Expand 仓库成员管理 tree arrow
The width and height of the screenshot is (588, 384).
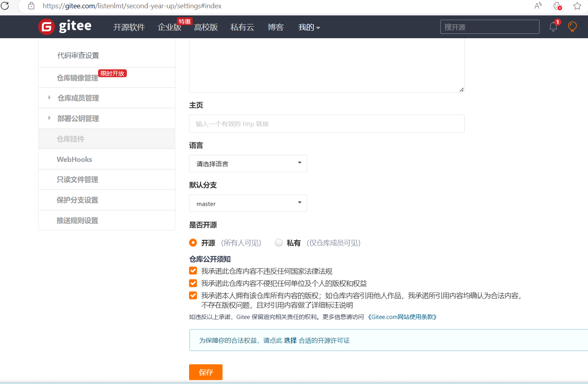pos(49,97)
